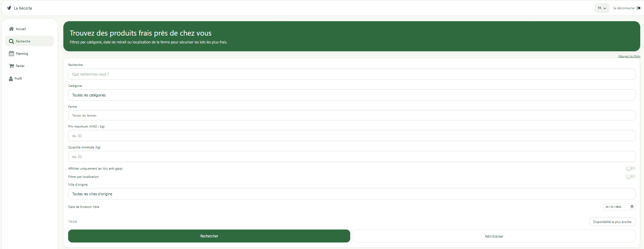644x249 pixels.
Task: Open the FR language dropdown
Action: [602, 8]
